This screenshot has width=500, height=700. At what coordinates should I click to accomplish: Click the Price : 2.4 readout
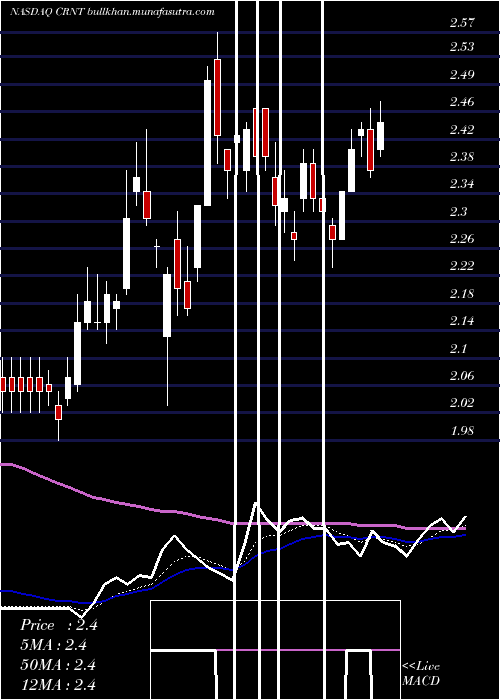click(58, 625)
